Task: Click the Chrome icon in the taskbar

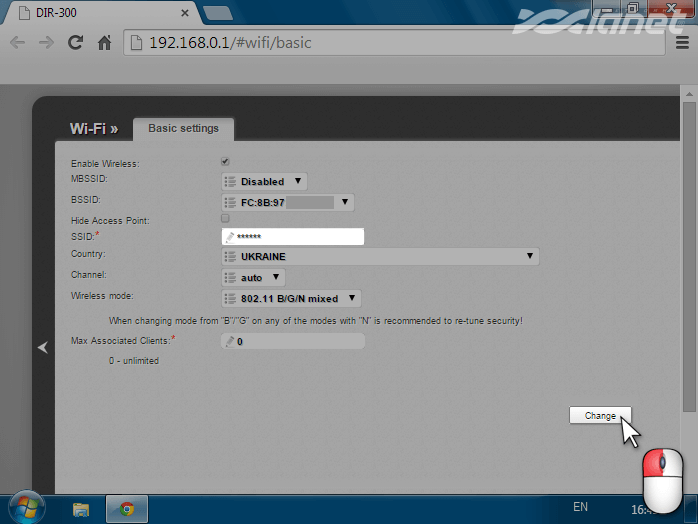Action: pyautogui.click(x=127, y=509)
